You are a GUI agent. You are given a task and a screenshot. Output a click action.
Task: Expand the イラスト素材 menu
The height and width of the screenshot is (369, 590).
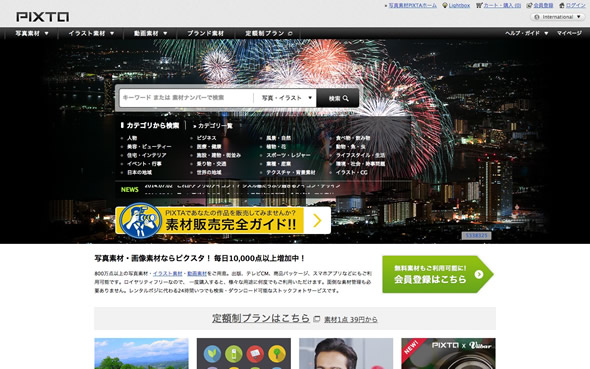[x=91, y=33]
